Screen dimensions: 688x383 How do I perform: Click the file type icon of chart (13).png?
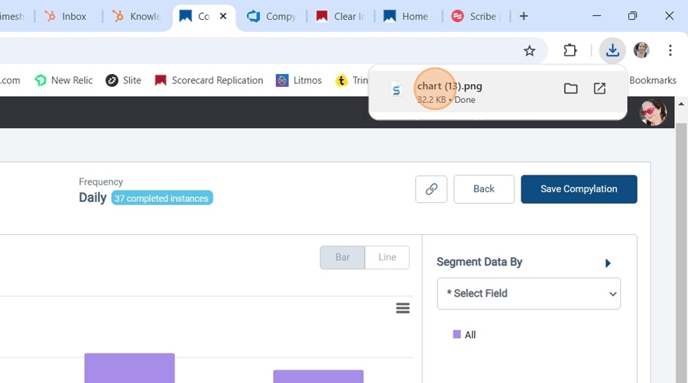click(x=396, y=90)
